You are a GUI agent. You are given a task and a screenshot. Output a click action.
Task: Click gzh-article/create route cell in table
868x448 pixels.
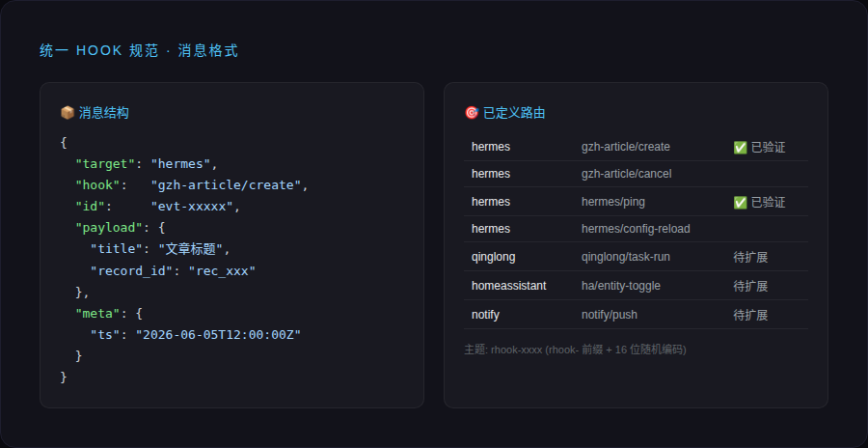click(x=626, y=147)
